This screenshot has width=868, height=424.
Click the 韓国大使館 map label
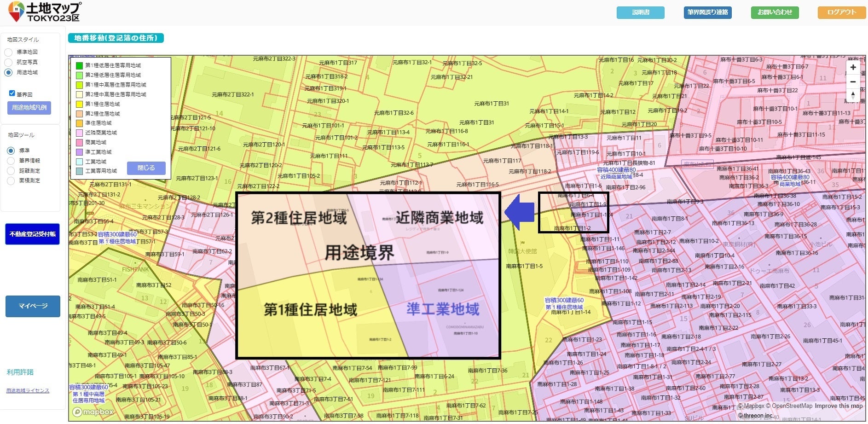coord(522,251)
